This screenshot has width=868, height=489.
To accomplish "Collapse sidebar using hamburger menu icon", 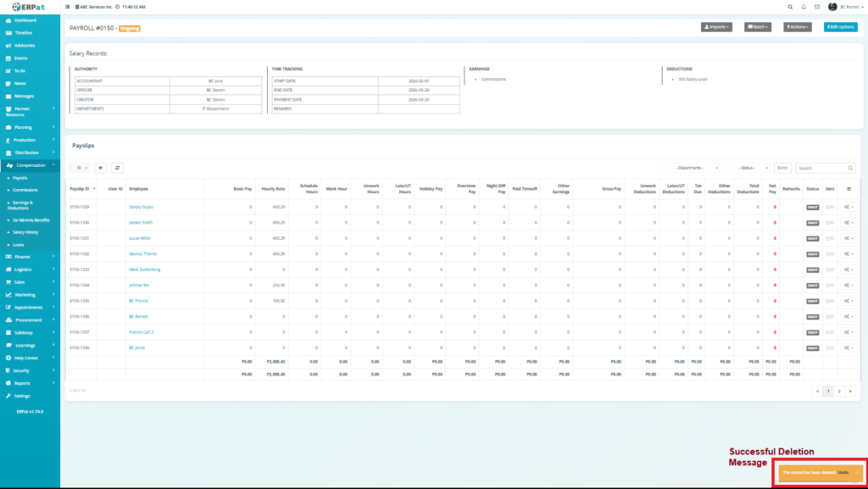I will coord(68,7).
